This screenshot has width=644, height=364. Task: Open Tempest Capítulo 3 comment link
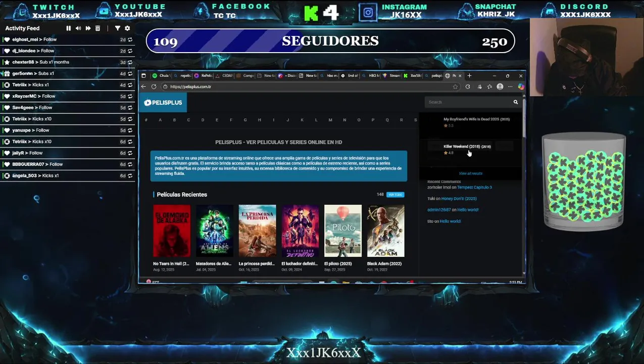[474, 188]
